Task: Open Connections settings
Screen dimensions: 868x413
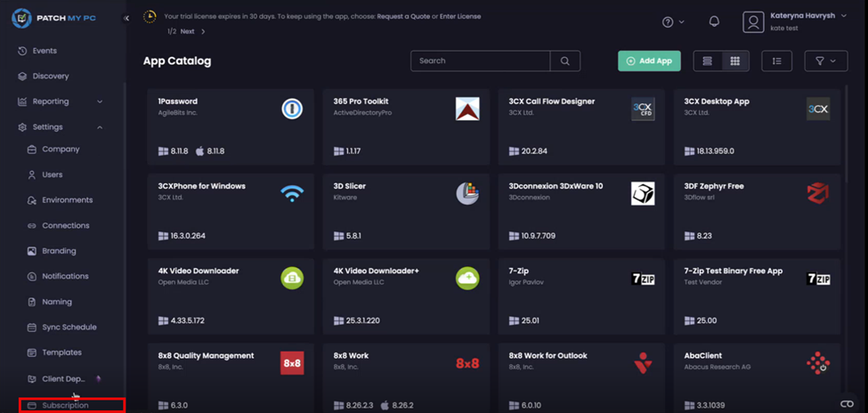Action: [65, 226]
